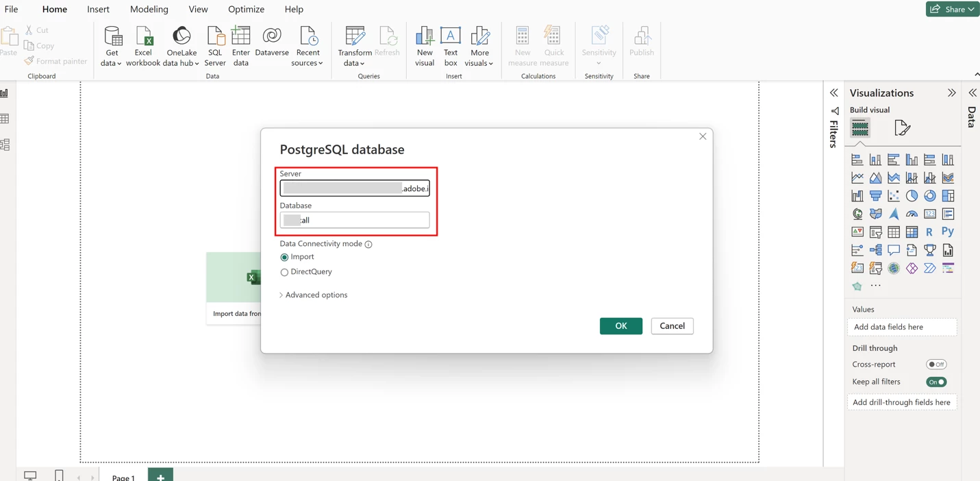
Task: Toggle Cross-report drill through switch
Action: coord(935,365)
